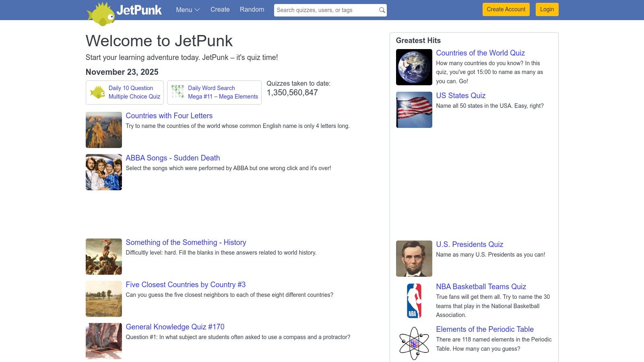
Task: Open the ABBA Songs - Sudden Death quiz
Action: [173, 158]
